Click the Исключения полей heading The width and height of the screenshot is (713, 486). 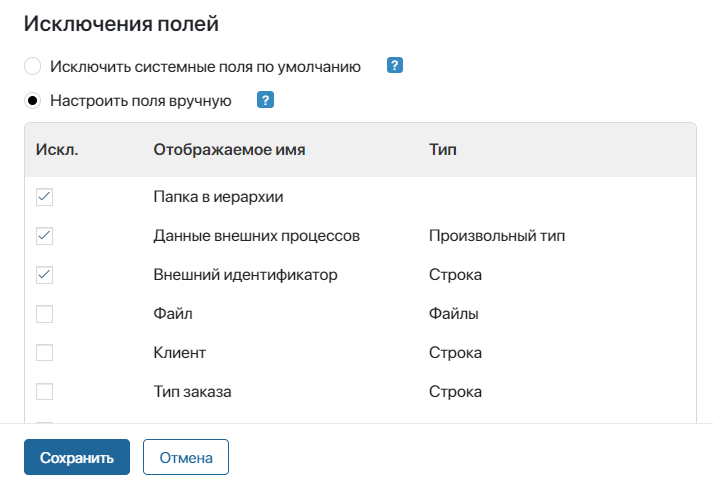click(121, 24)
